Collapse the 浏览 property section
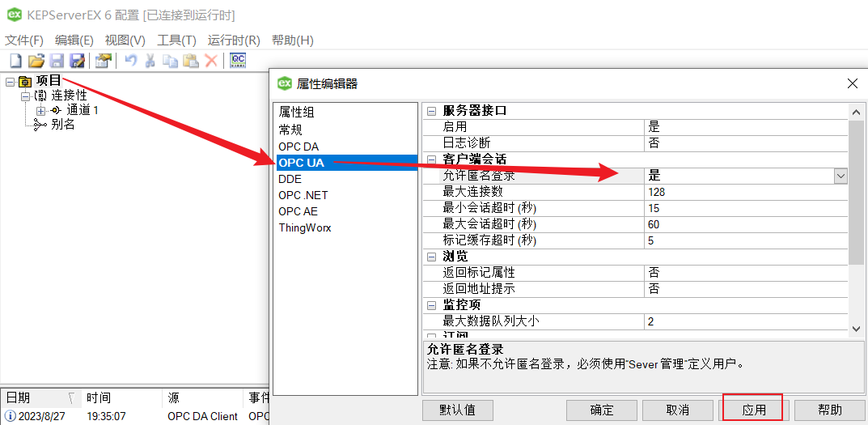 (x=431, y=257)
